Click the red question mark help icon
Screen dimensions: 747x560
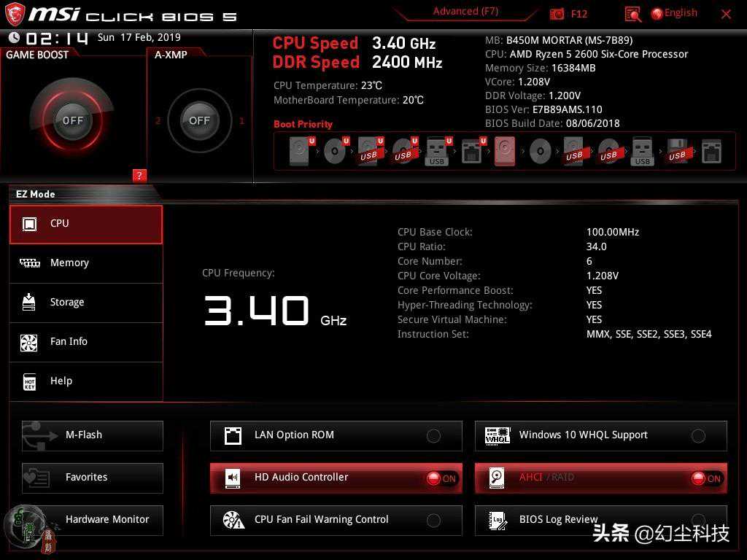coord(140,175)
